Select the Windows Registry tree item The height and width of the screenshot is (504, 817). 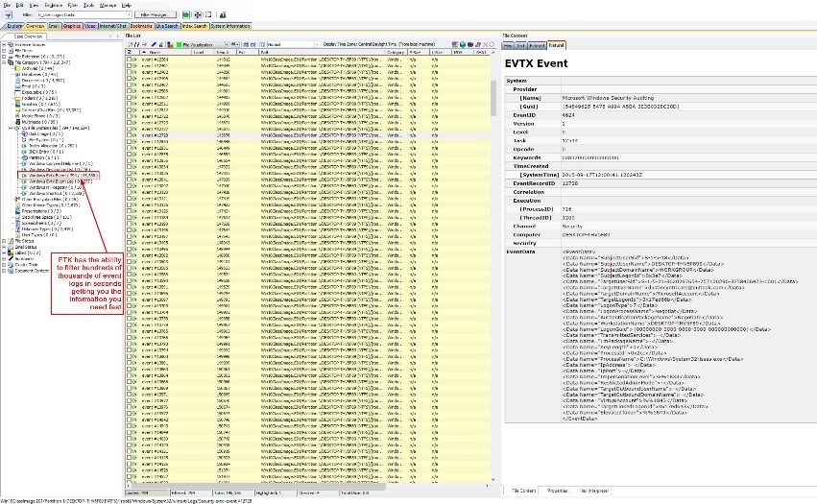pos(56,187)
